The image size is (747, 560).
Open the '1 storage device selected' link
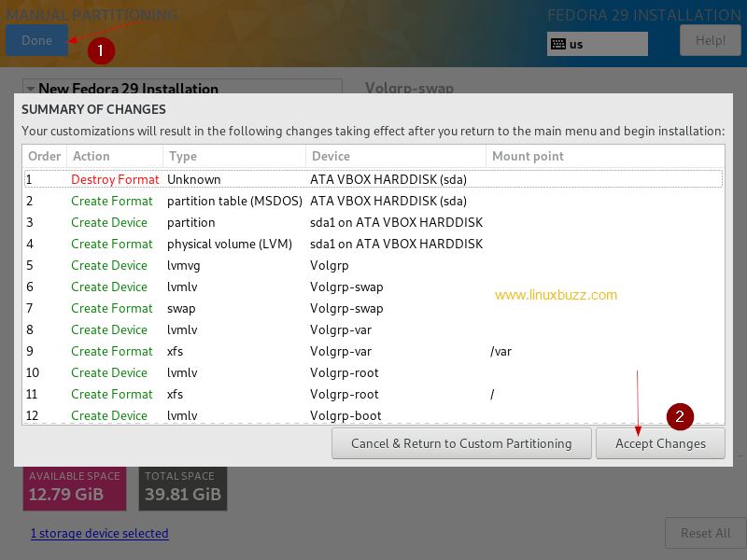point(100,533)
